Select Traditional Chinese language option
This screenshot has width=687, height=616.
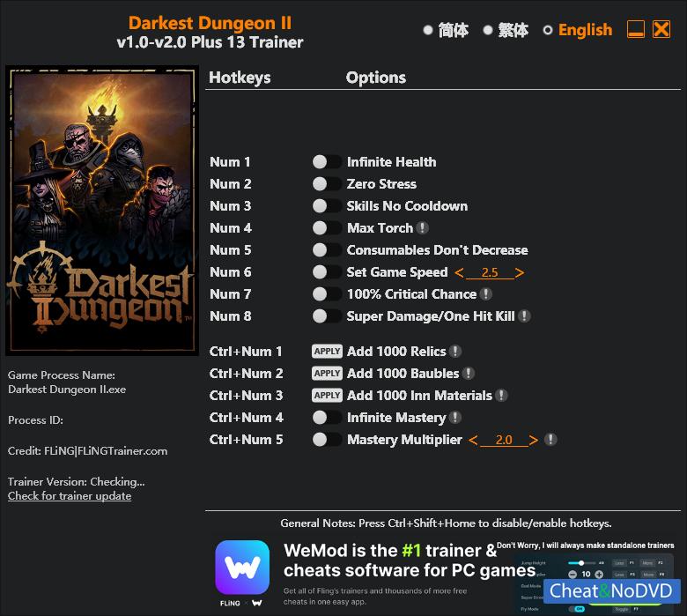tap(506, 30)
